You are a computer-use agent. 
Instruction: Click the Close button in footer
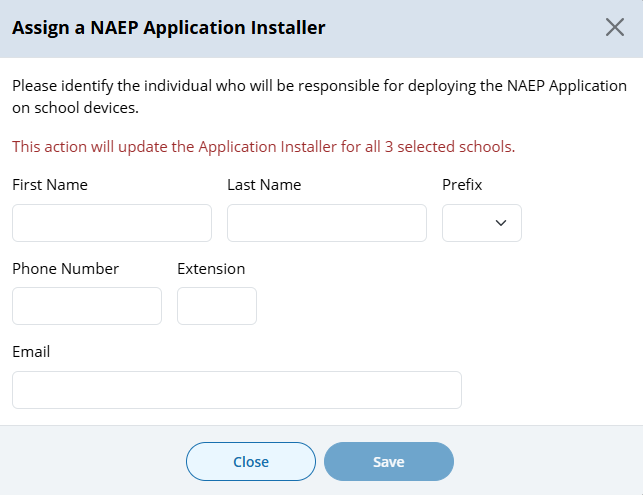[x=251, y=462]
